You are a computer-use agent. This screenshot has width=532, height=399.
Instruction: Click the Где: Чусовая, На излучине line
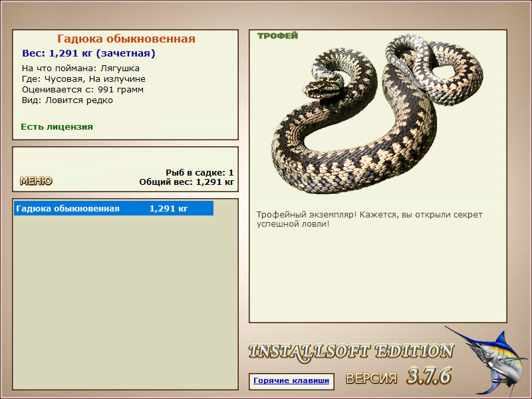[x=84, y=79]
